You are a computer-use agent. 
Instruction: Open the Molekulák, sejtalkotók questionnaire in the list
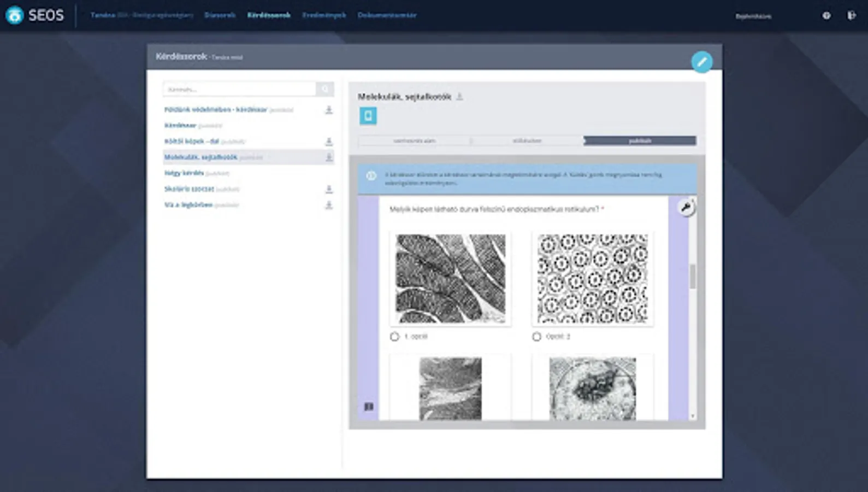200,157
